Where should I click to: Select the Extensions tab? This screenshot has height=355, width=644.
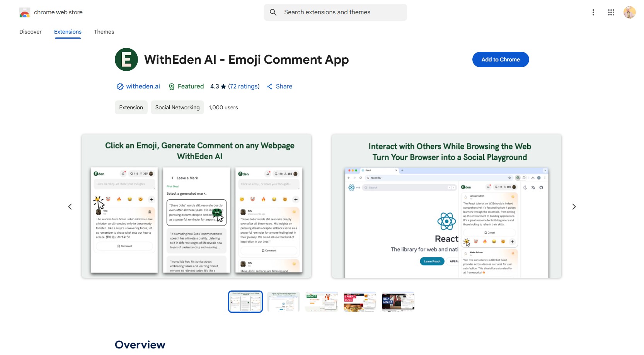pos(68,32)
